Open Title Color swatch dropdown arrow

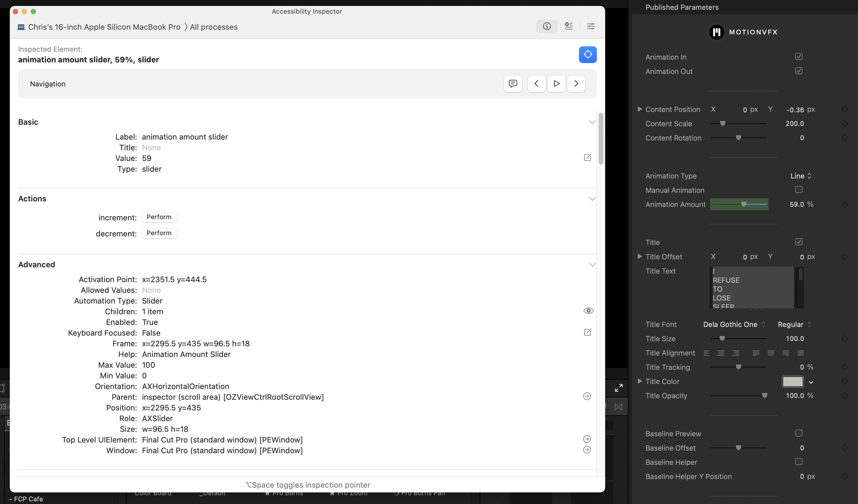point(811,382)
